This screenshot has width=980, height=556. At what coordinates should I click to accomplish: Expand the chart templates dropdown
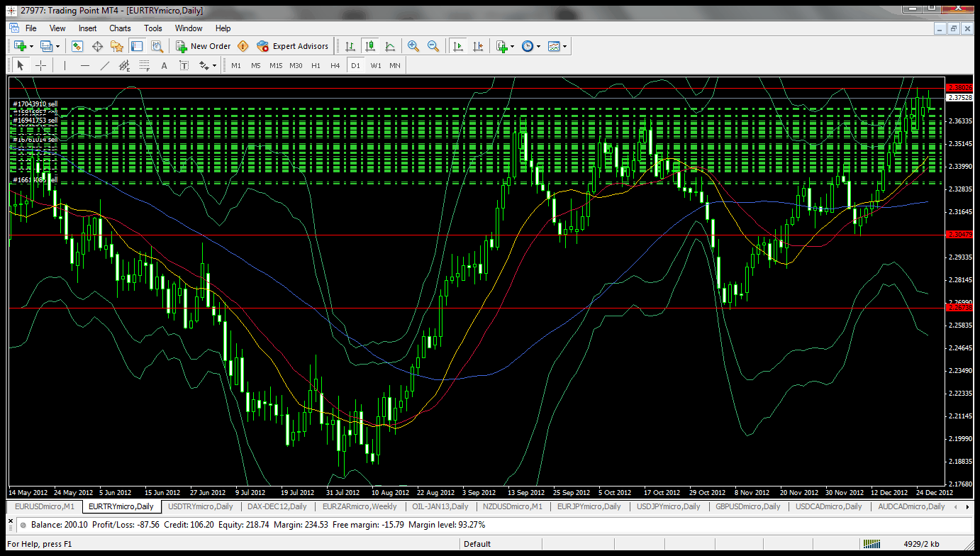click(564, 46)
